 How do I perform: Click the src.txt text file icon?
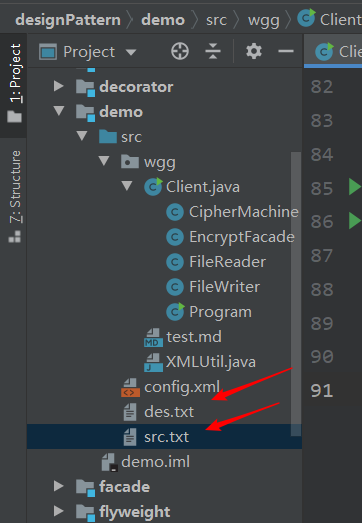pos(130,437)
